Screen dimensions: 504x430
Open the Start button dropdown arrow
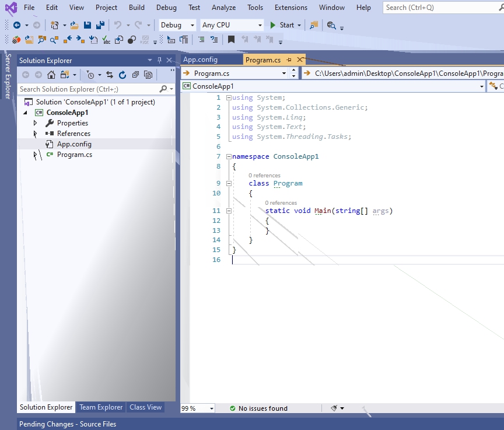tap(299, 25)
